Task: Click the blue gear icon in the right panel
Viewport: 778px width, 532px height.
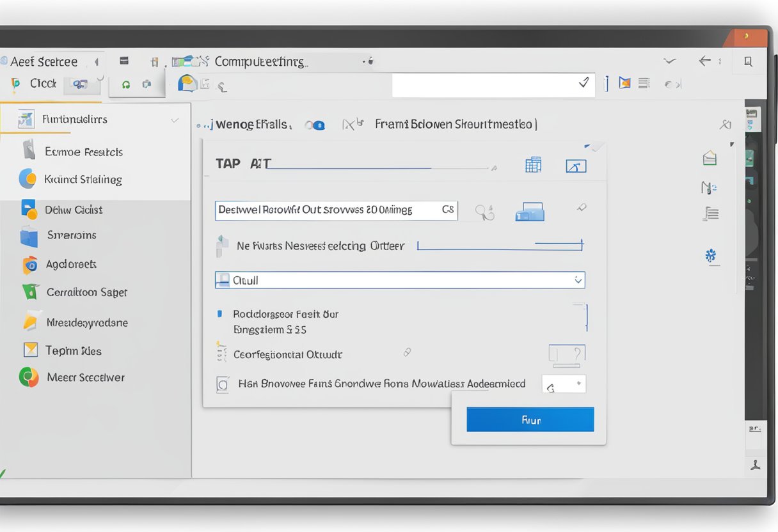Action: pyautogui.click(x=711, y=256)
